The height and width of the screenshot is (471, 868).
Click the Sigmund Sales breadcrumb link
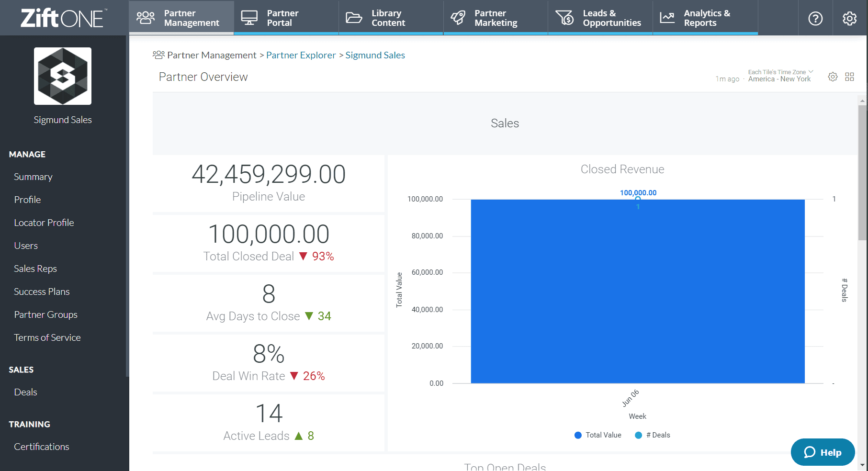(x=375, y=55)
